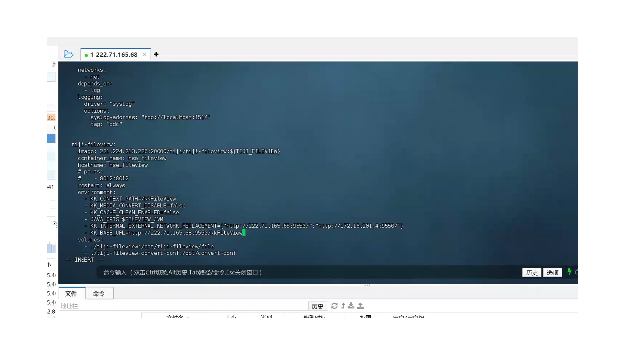Click the blue bar in the left sidebar

(x=51, y=138)
